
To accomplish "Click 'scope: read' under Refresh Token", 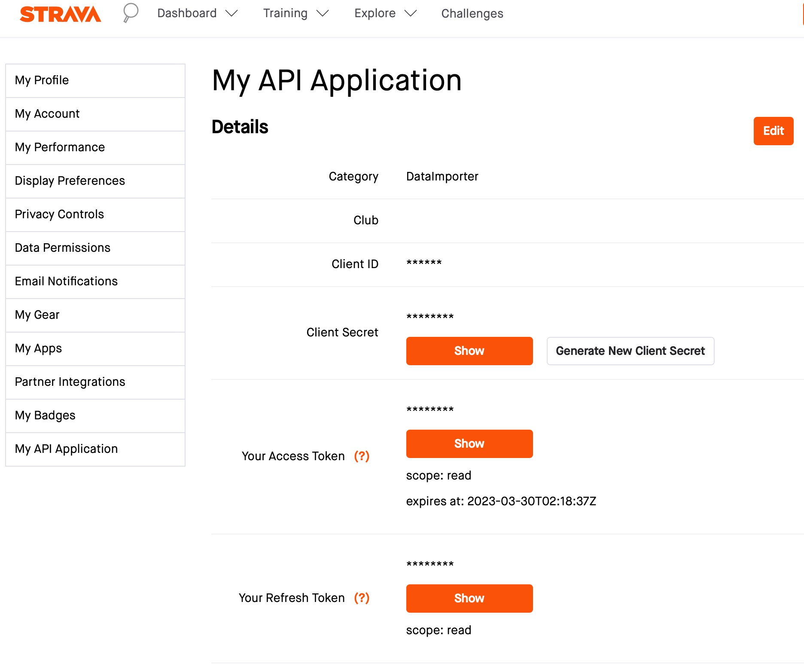I will coord(439,630).
